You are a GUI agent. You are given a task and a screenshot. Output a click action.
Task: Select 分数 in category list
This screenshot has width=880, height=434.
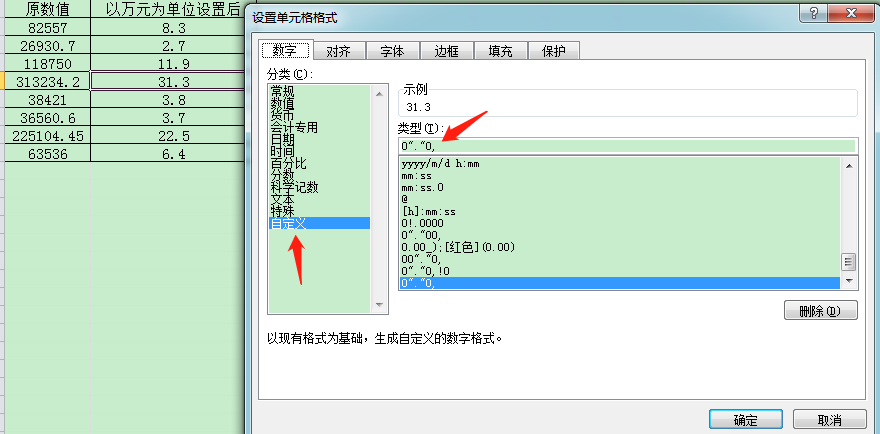tap(319, 175)
